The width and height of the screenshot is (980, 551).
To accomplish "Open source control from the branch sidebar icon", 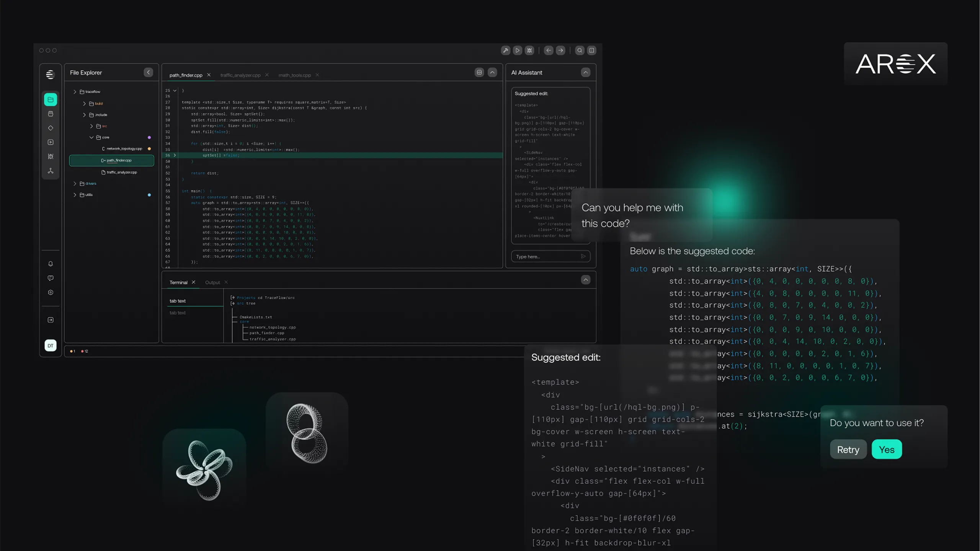I will (51, 171).
